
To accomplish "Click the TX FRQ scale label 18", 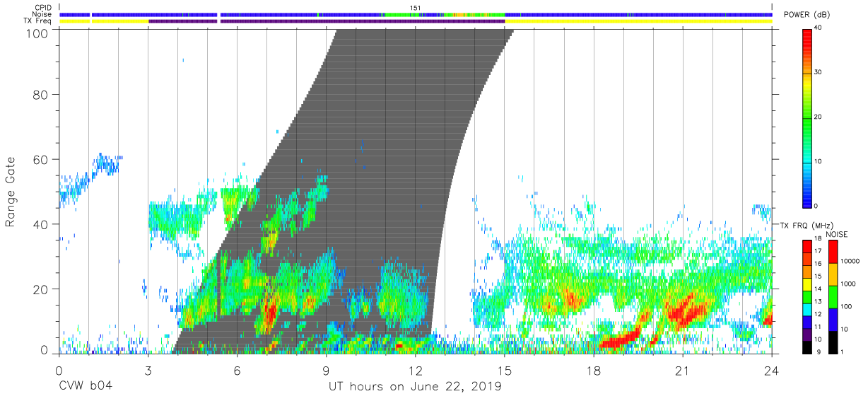I will pyautogui.click(x=818, y=239).
